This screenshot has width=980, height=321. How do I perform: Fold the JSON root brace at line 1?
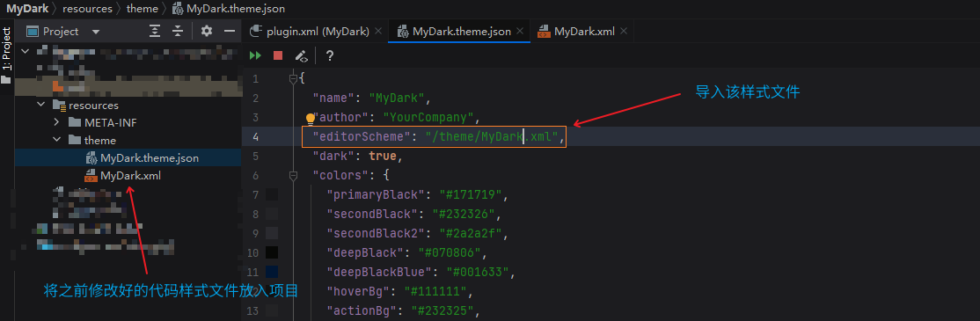[293, 78]
